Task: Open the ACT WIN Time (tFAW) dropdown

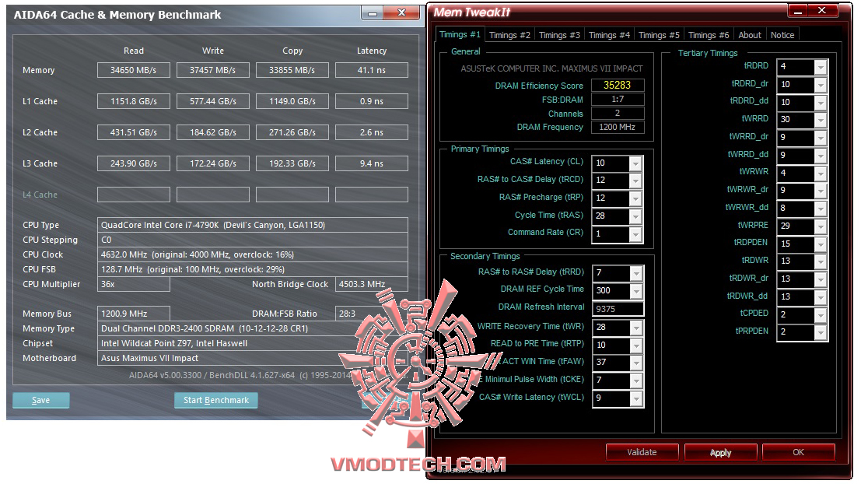Action: point(636,363)
